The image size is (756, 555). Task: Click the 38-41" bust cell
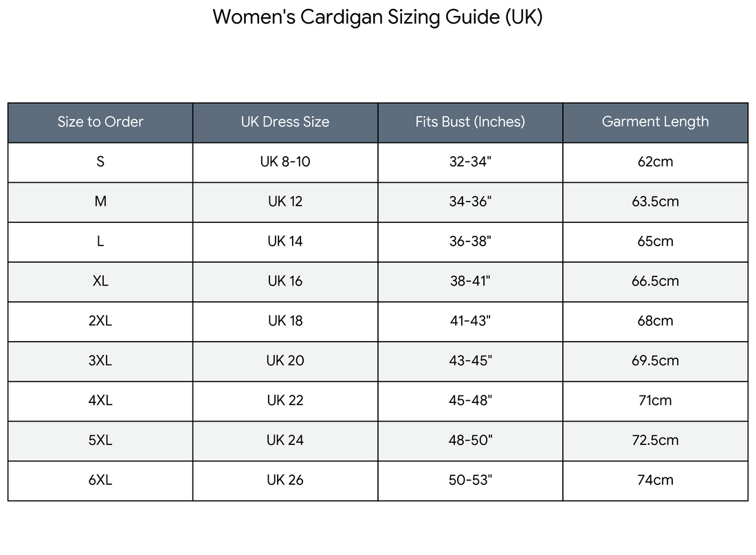point(470,282)
